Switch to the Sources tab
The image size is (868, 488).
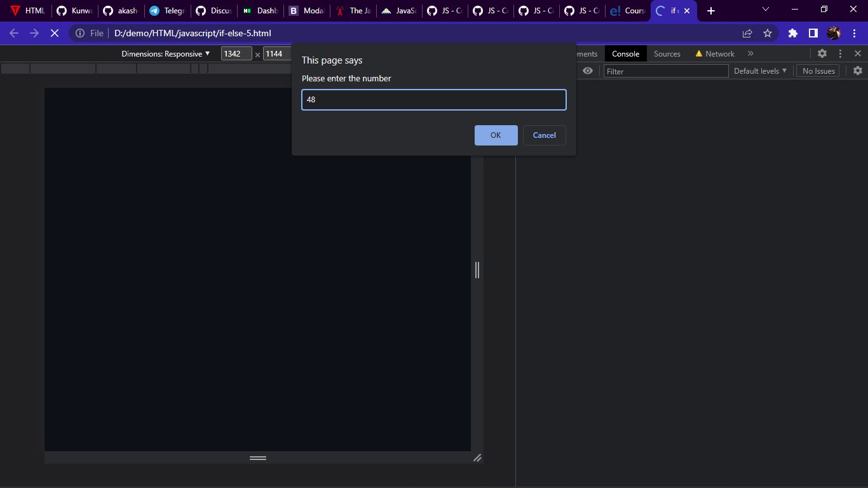coord(667,53)
